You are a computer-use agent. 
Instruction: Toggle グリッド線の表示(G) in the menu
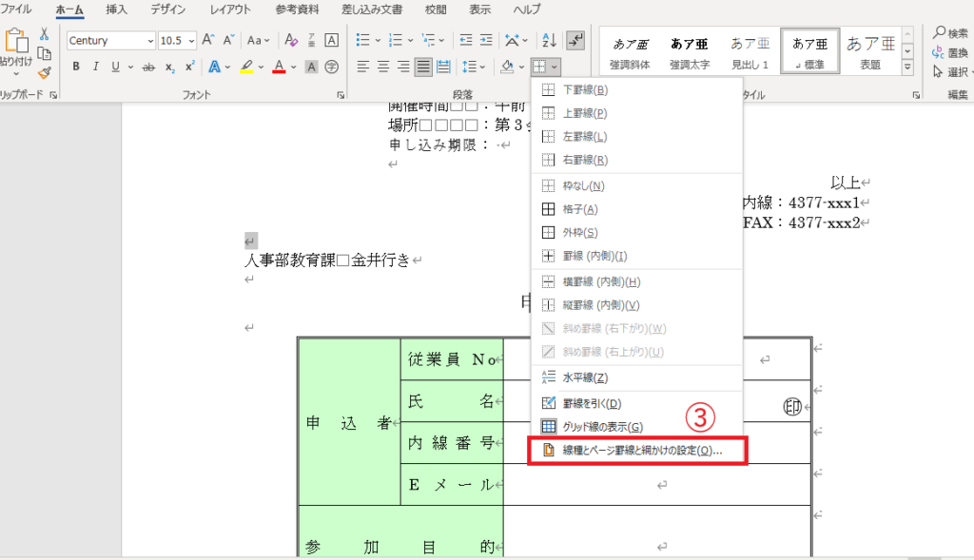pyautogui.click(x=636, y=427)
